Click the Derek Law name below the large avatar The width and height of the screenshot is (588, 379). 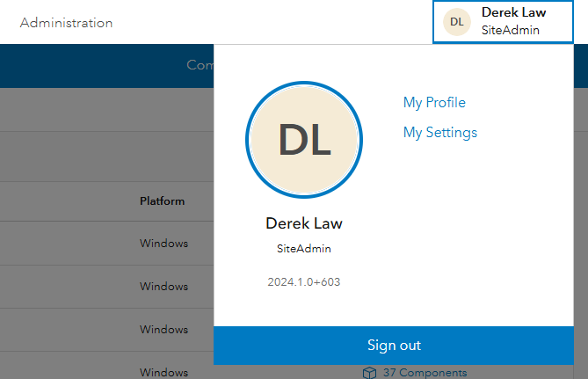[304, 223]
